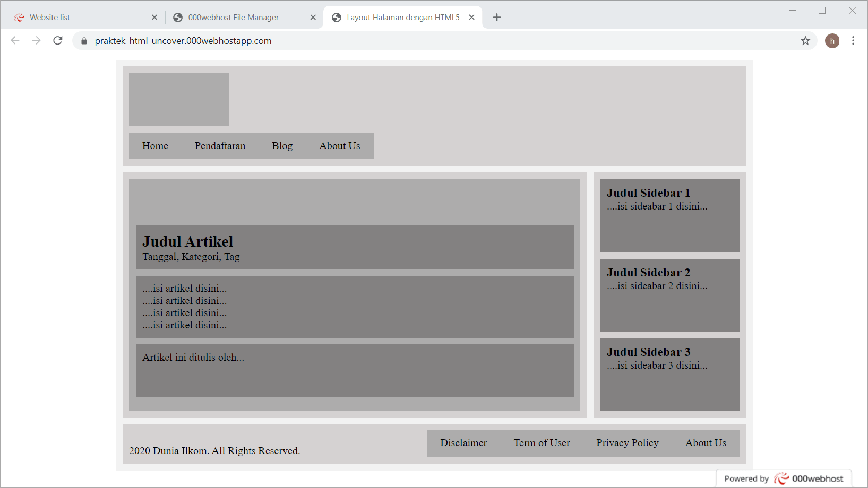Bookmark this page with the star icon
The width and height of the screenshot is (868, 488).
[x=805, y=41]
